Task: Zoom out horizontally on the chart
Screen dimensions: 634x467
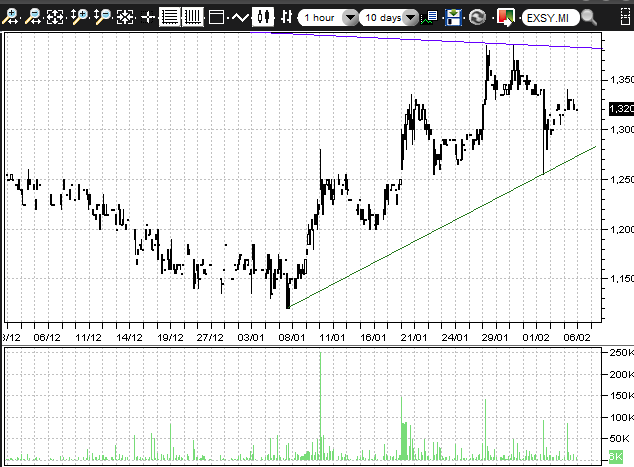Action: 33,17
